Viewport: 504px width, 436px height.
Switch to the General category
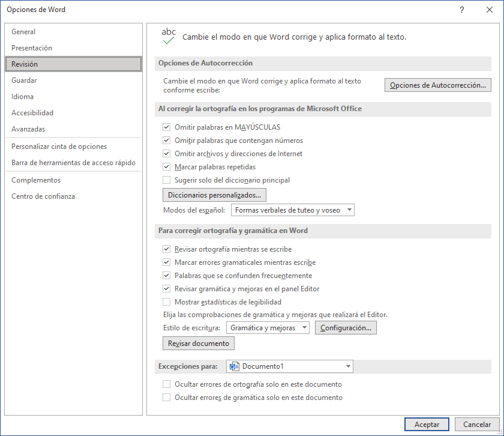(23, 32)
